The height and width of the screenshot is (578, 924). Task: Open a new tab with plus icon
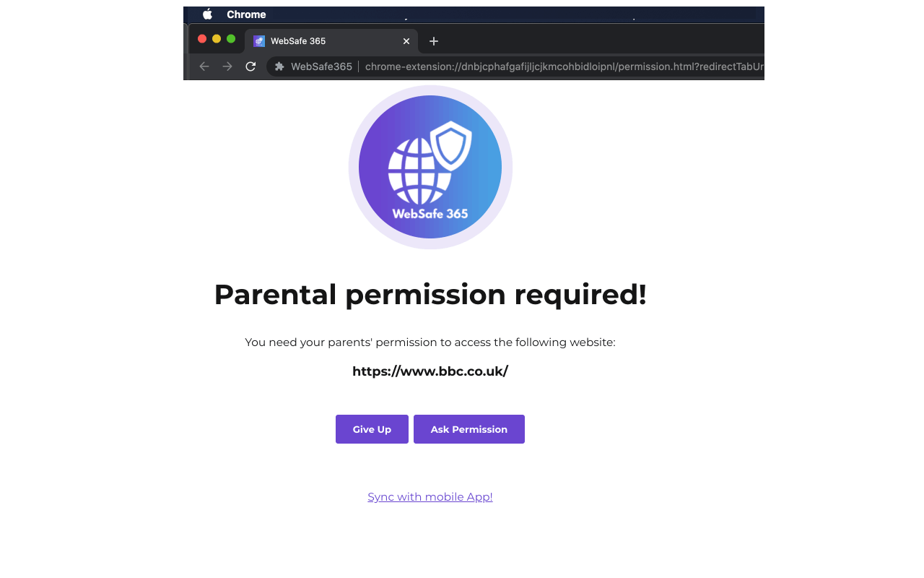(x=434, y=41)
